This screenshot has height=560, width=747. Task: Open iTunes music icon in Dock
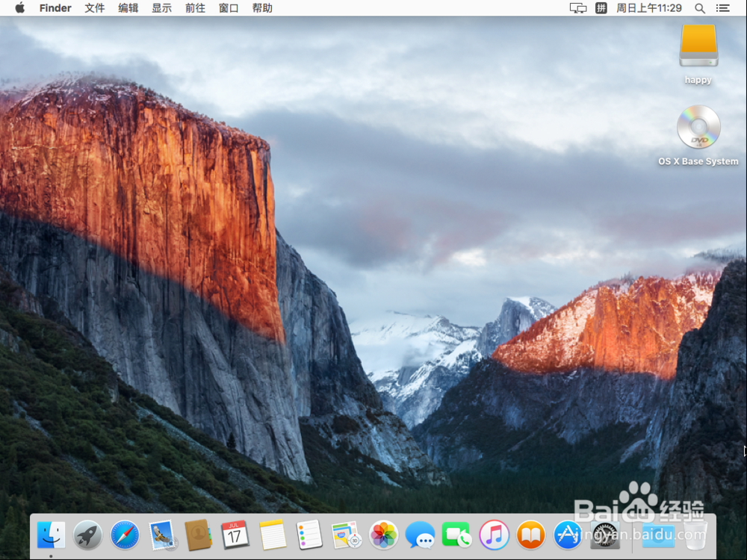coord(494,535)
